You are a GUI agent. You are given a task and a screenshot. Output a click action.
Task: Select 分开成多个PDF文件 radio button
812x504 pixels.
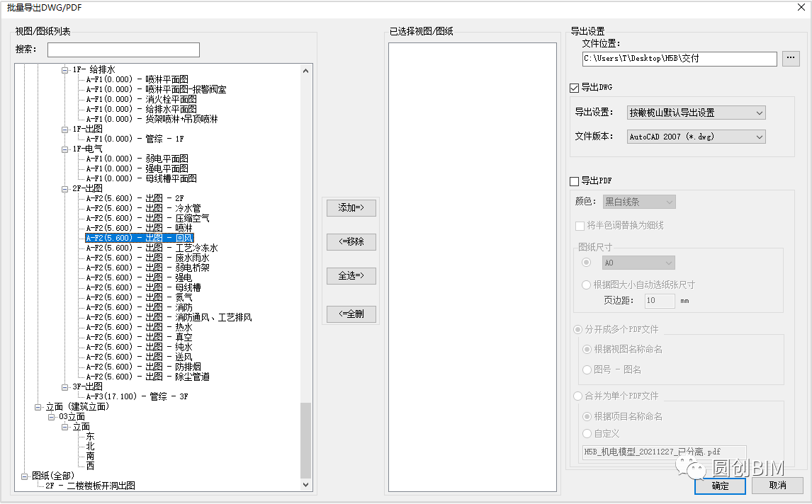[x=577, y=330]
